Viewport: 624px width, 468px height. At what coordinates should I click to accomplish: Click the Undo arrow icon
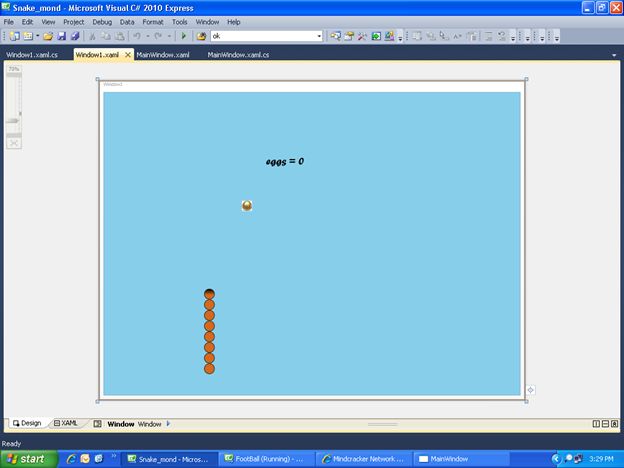coord(137,36)
